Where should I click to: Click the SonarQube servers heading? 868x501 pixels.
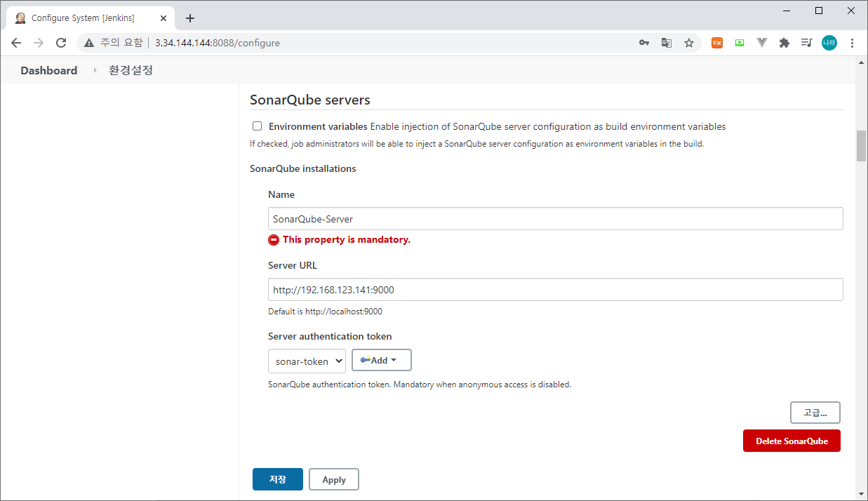tap(310, 100)
